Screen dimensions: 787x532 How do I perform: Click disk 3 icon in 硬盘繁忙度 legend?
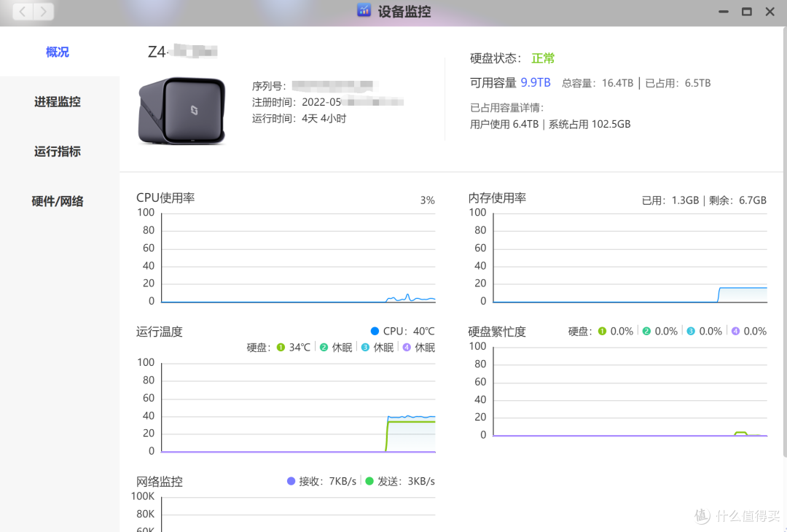691,332
